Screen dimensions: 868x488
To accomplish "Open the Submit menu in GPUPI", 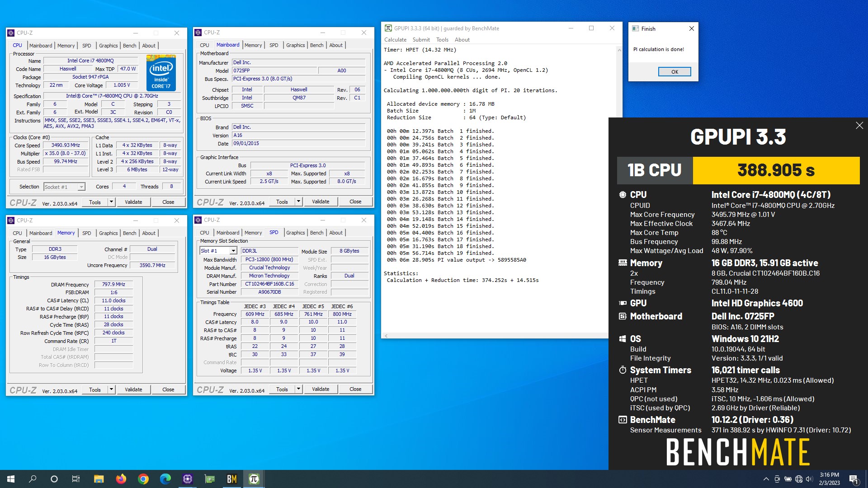I will coord(421,40).
